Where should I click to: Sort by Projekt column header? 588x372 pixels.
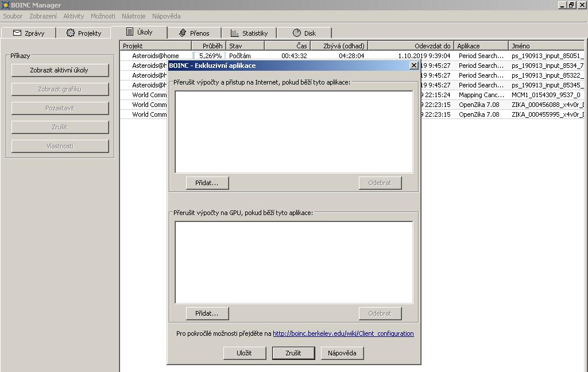[156, 46]
